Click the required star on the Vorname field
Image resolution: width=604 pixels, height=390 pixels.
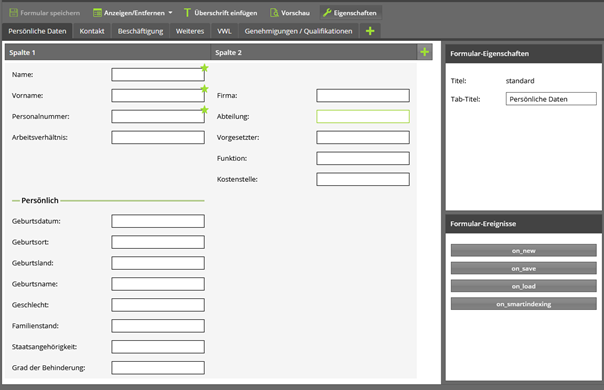(x=205, y=89)
